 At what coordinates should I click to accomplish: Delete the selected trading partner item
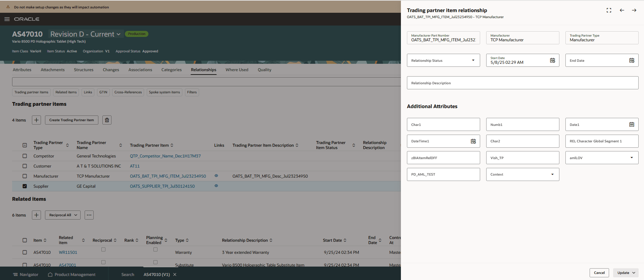[107, 120]
